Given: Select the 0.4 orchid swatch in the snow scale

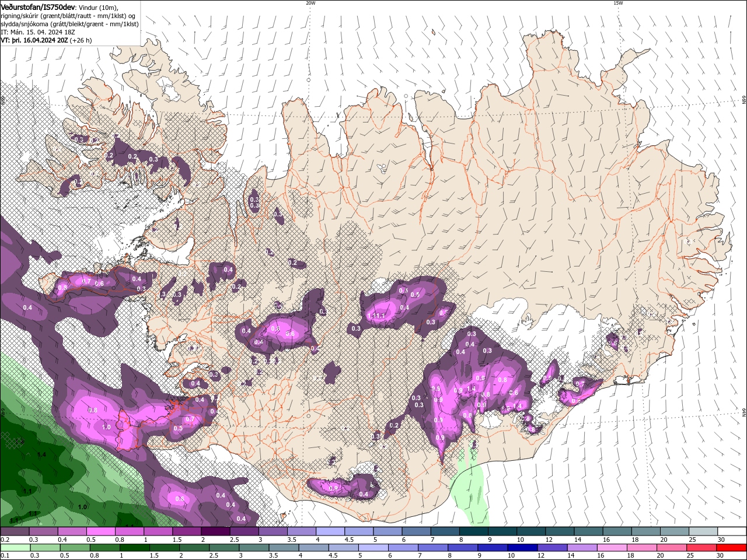Looking at the screenshot, I should (x=72, y=531).
